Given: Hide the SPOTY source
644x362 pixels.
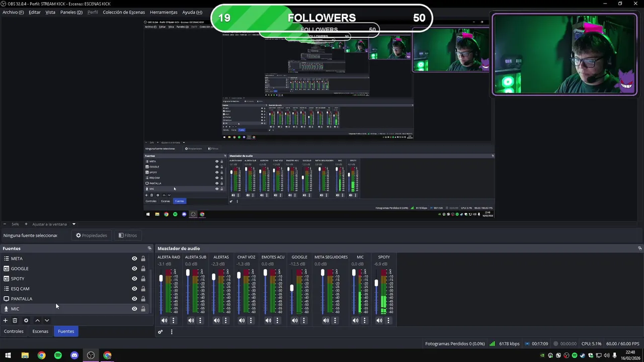Looking at the screenshot, I should pos(134,279).
